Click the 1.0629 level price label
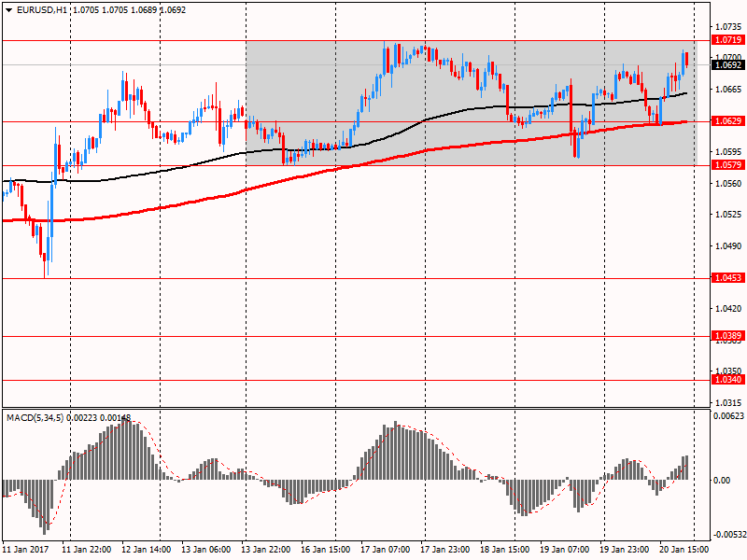The width and height of the screenshot is (747, 560). [728, 121]
